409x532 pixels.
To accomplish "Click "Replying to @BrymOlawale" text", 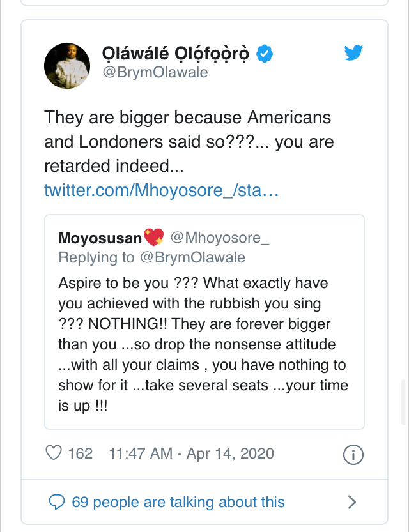I will click(x=152, y=257).
